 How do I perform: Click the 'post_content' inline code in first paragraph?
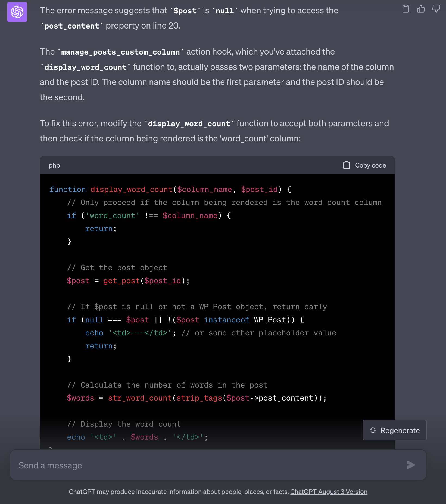pyautogui.click(x=72, y=26)
